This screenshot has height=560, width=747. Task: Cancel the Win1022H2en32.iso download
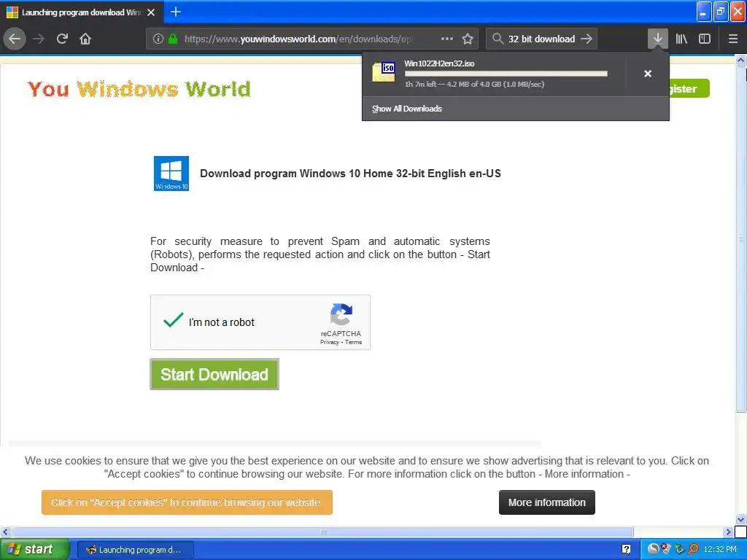tap(648, 74)
